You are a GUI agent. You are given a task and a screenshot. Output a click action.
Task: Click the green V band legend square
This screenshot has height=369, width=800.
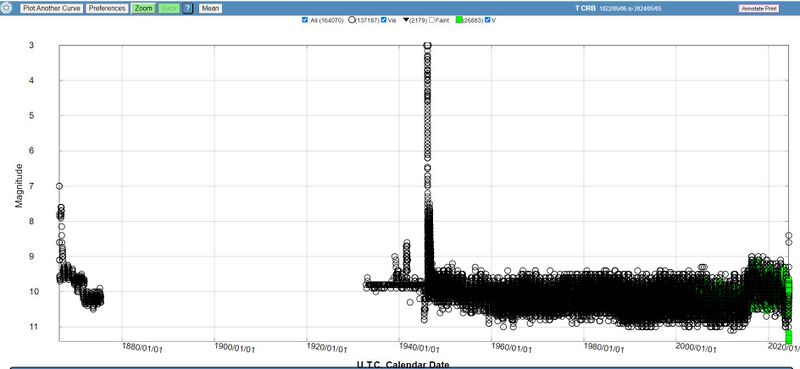click(x=459, y=20)
